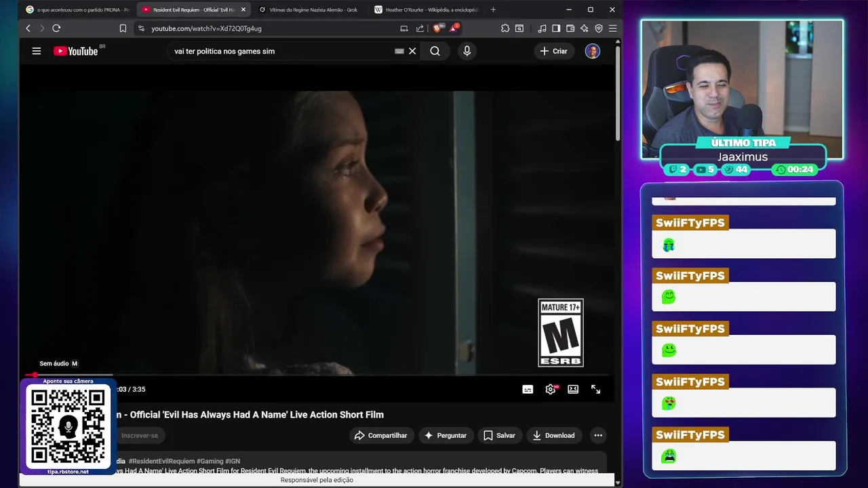Open the on-screen keyboard in search box
Screen dimensions: 868x488
(x=399, y=51)
